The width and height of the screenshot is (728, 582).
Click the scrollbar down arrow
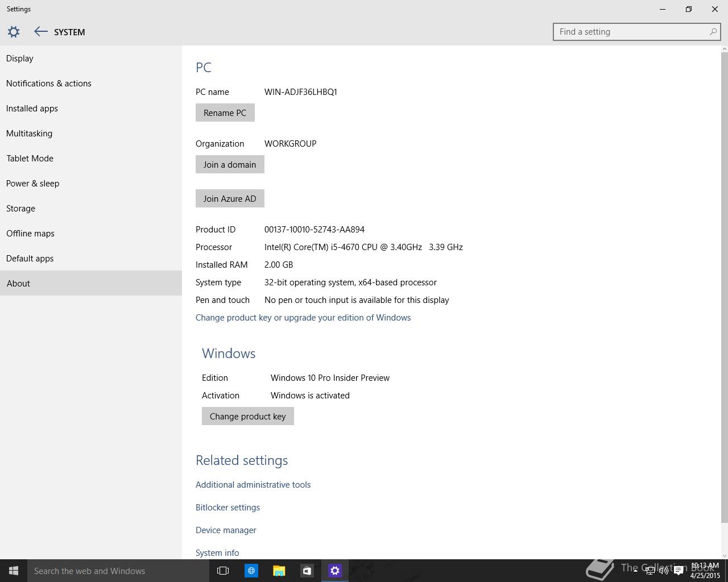coord(724,555)
